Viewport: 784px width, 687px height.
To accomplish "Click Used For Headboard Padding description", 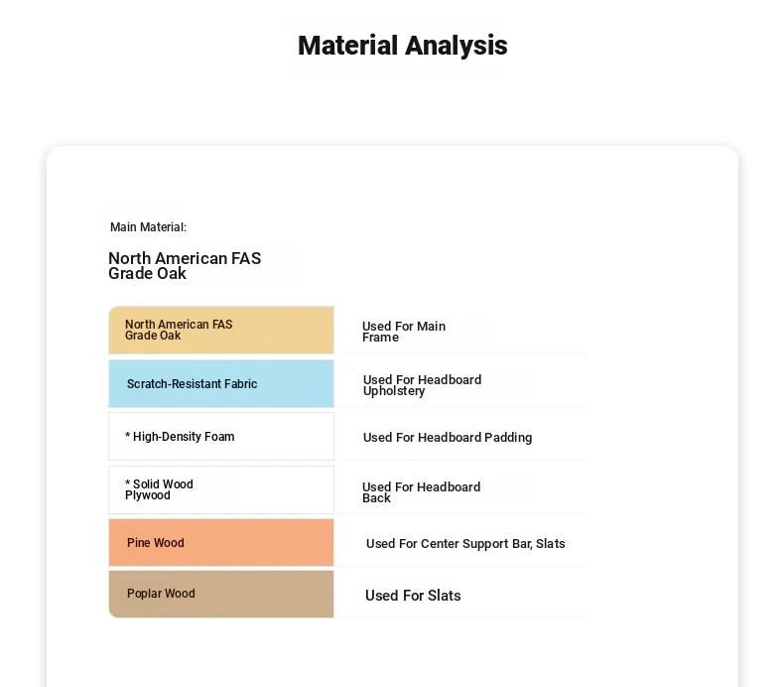I will [x=448, y=438].
